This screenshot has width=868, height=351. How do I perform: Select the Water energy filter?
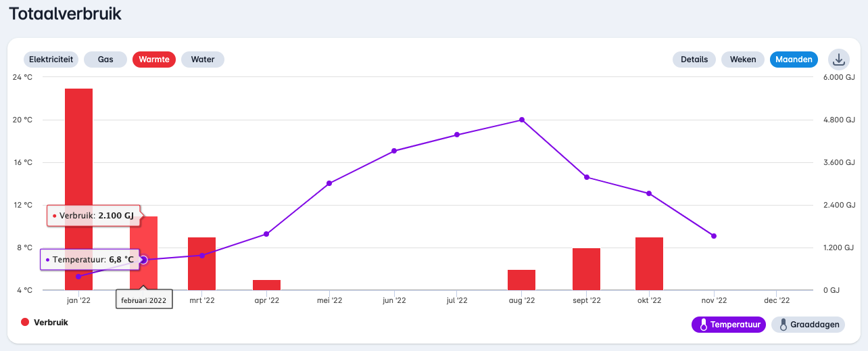coord(203,60)
